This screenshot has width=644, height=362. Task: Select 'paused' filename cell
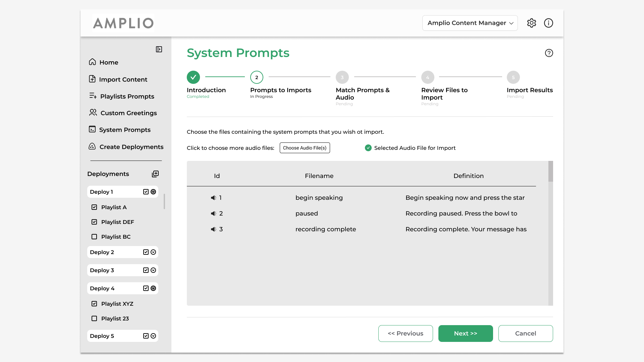(307, 214)
